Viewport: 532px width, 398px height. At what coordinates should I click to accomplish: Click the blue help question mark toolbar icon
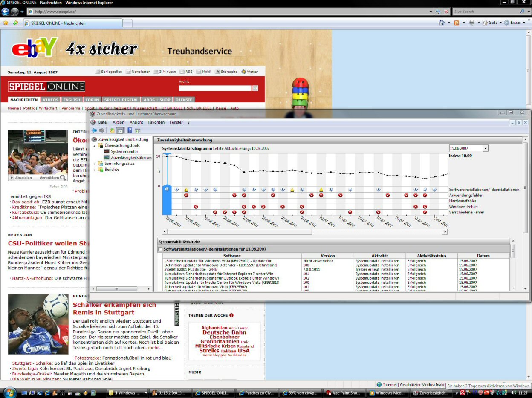click(x=130, y=130)
